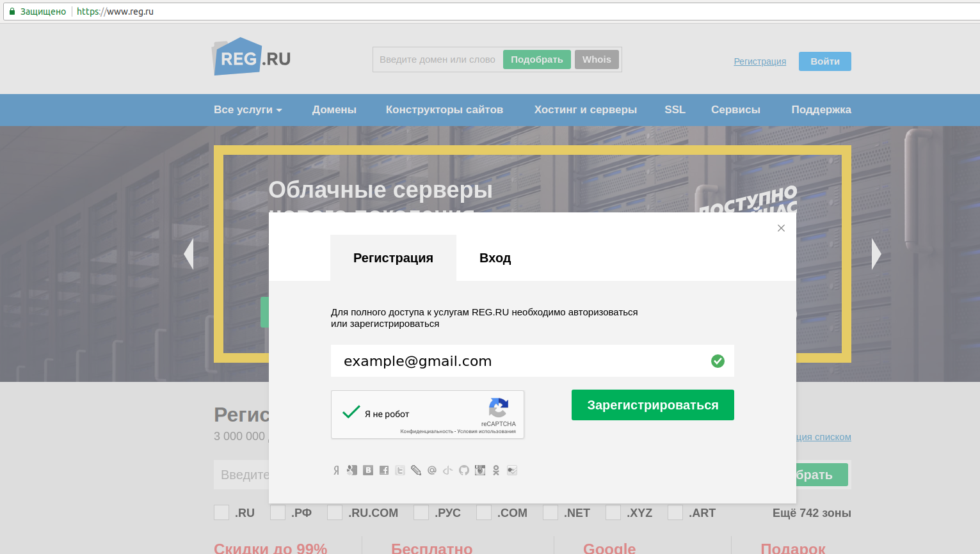Switch to the 'Вход' tab
This screenshot has height=554, width=980.
tap(495, 258)
